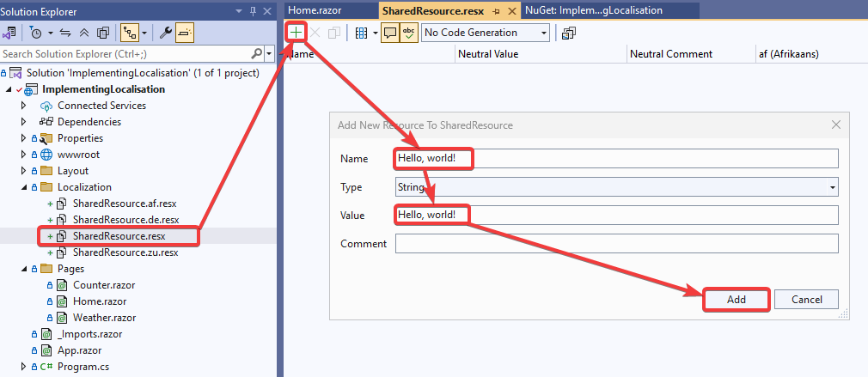Click the green plus Add Resource icon
The image size is (868, 377).
(x=296, y=32)
